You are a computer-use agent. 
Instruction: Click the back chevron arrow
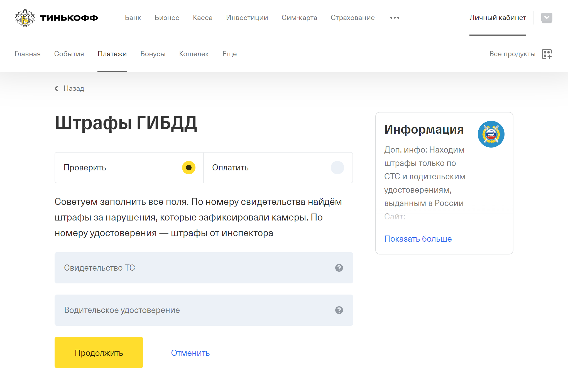click(57, 89)
